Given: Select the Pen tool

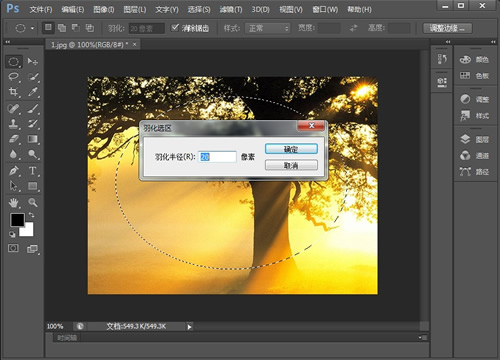Looking at the screenshot, I should [x=14, y=171].
